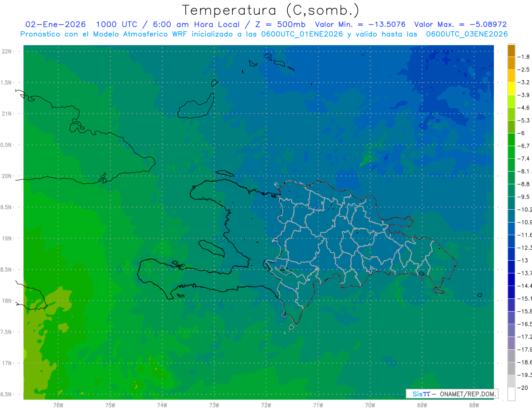Click the '-9.5' colorbar label
This screenshot has height=411, width=532.
click(524, 197)
